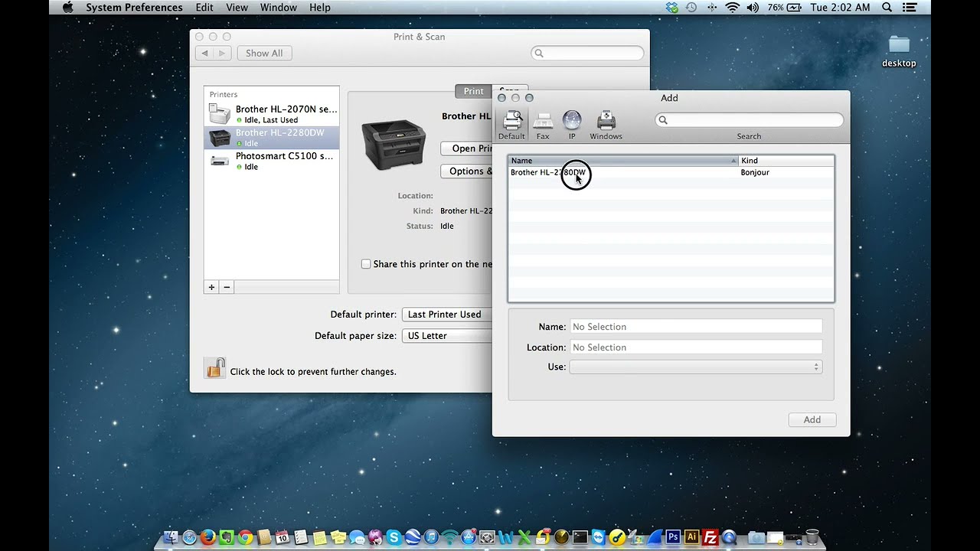Viewport: 980px width, 551px height.
Task: Open Illustrator from the Dock
Action: 691,537
